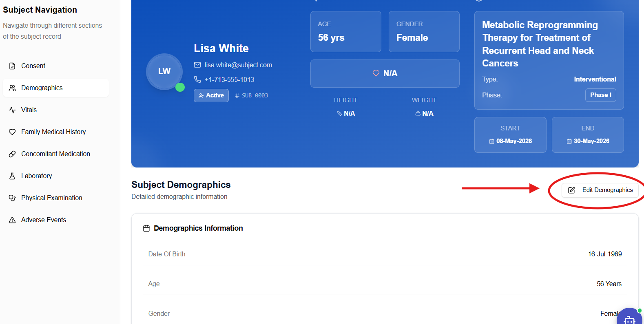Click the Consent document icon
Viewport: 644px width, 324px height.
[x=12, y=66]
